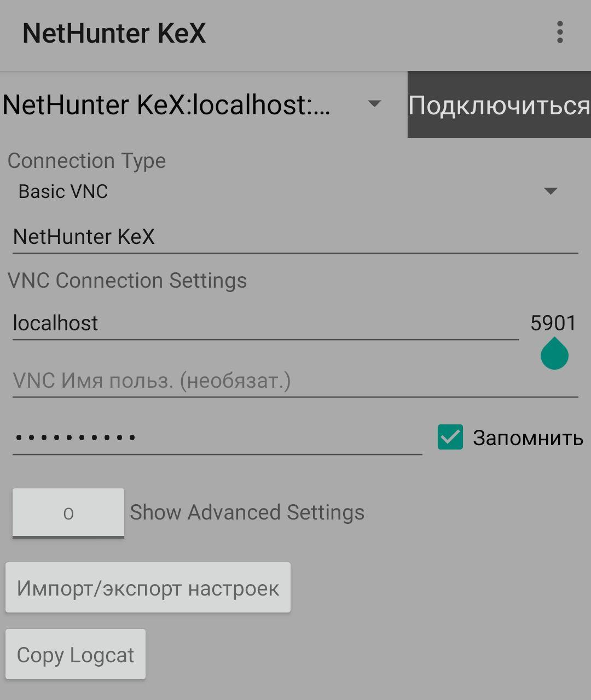Focus the masked password field
This screenshot has width=591, height=700.
pos(217,437)
